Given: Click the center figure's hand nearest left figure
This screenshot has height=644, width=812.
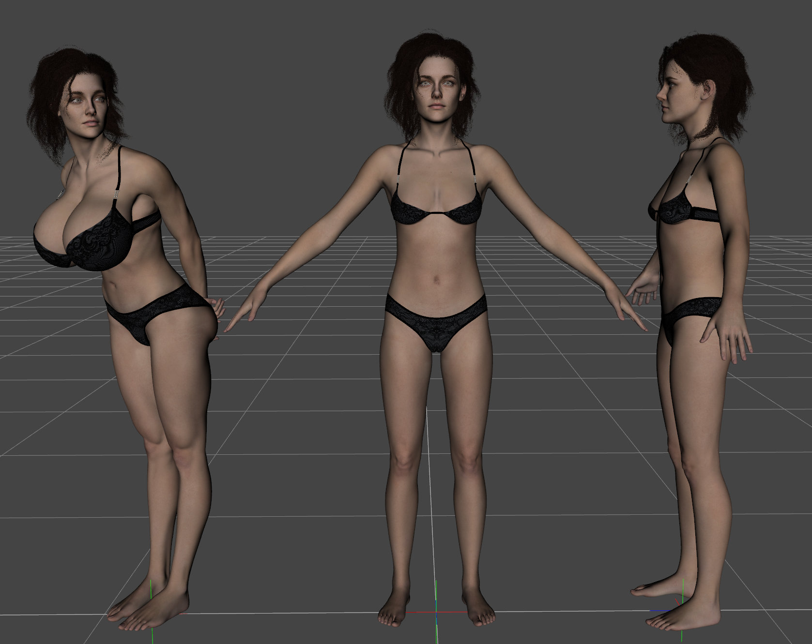Looking at the screenshot, I should [242, 315].
